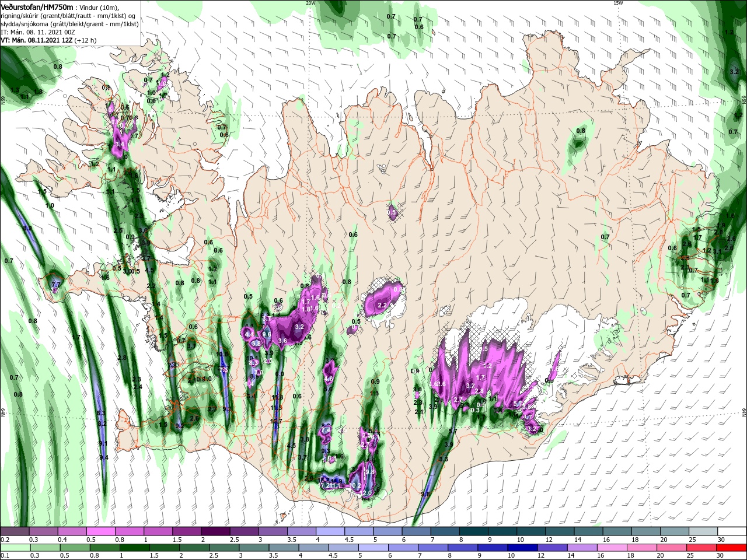Select the white swatch ending the snow scale
This screenshot has height=560, width=747.
tap(732, 531)
